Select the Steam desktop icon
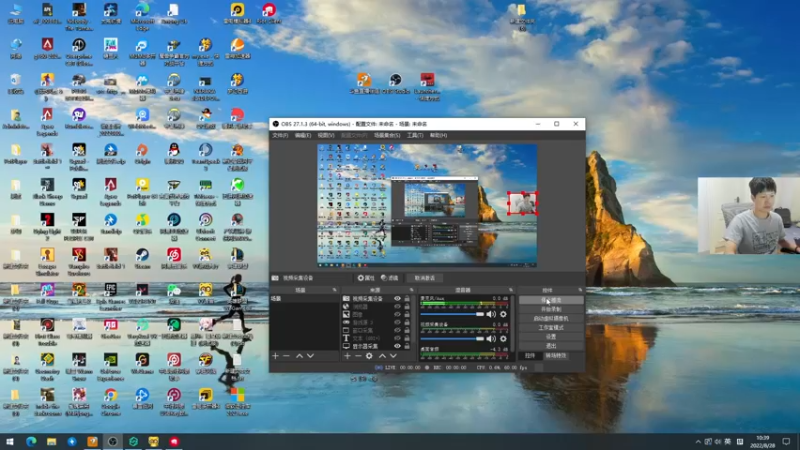Image resolution: width=800 pixels, height=450 pixels. [142, 259]
